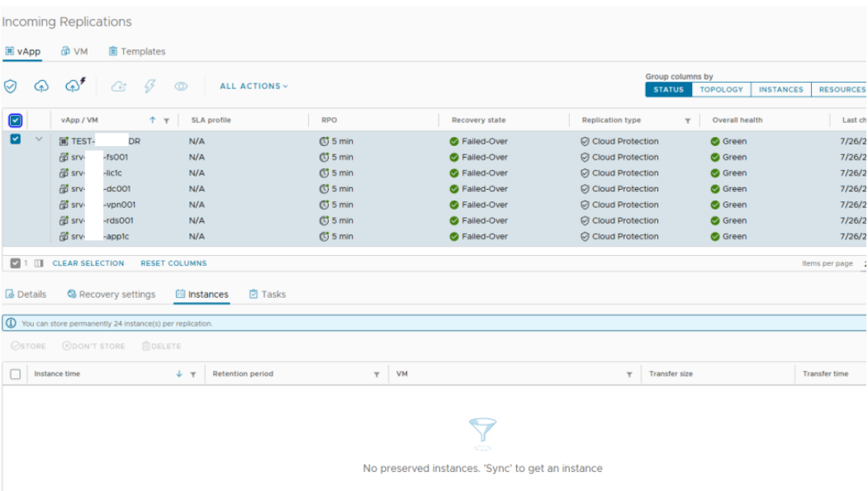
Task: Open the Recovery settings tab
Action: coord(111,295)
